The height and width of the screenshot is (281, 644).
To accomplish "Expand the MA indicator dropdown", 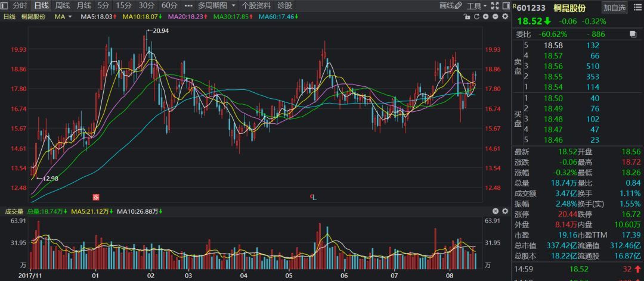I will coord(69,17).
